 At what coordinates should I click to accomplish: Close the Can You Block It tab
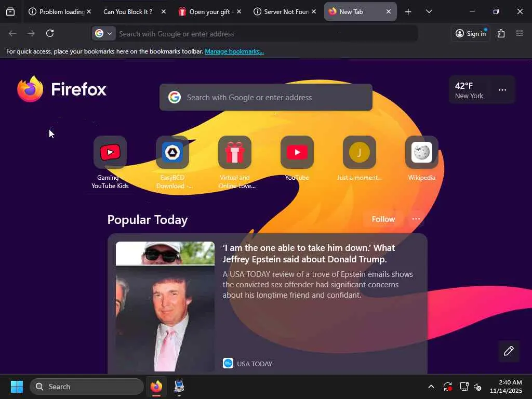tap(164, 12)
